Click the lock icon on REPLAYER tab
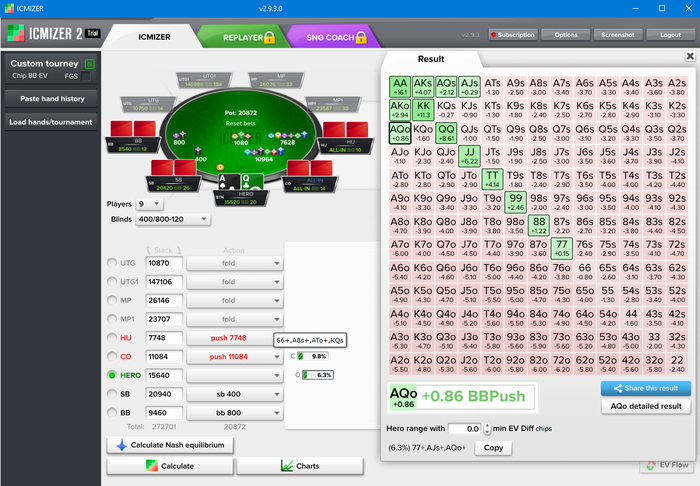This screenshot has width=700, height=486. coord(269,37)
